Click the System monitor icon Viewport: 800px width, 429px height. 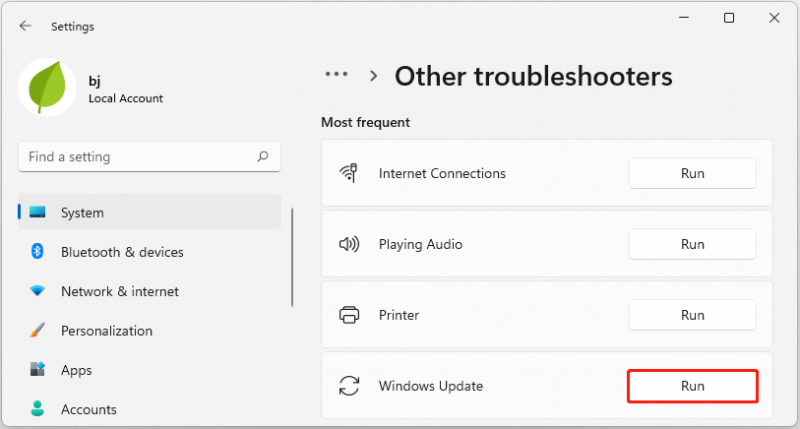[x=37, y=212]
